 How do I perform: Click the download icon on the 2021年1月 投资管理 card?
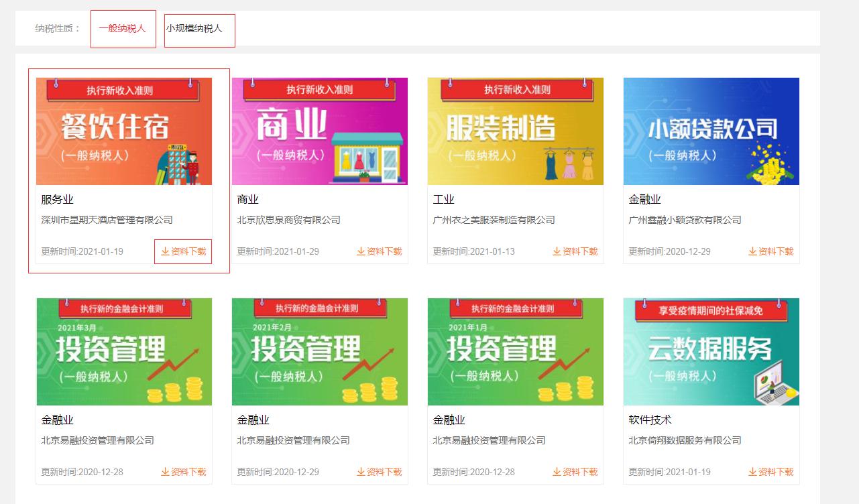point(557,472)
